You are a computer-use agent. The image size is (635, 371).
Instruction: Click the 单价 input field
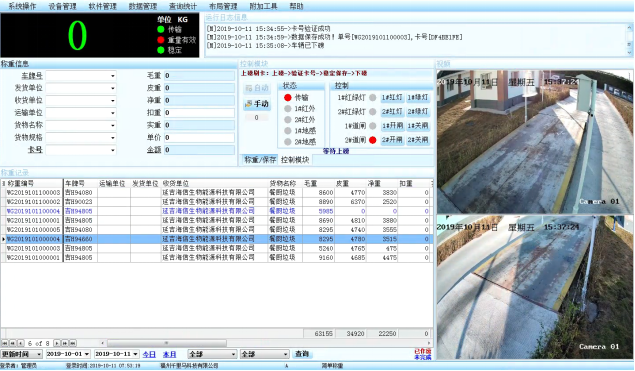pos(199,138)
